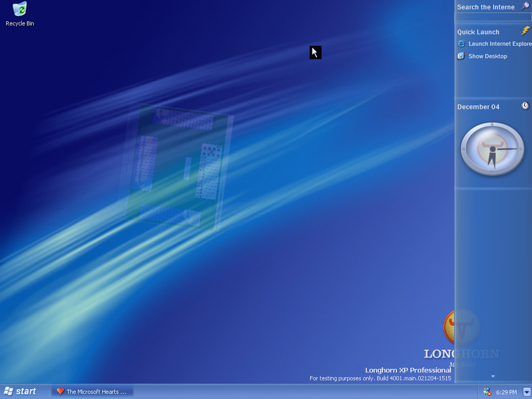Click the Quick Launch lightning bolt icon

[525, 31]
